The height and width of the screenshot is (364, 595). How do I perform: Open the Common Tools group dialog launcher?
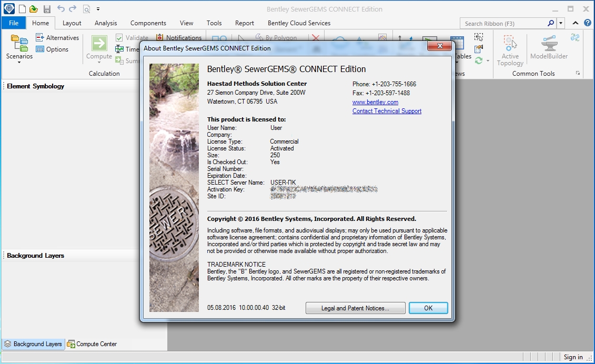(x=578, y=73)
